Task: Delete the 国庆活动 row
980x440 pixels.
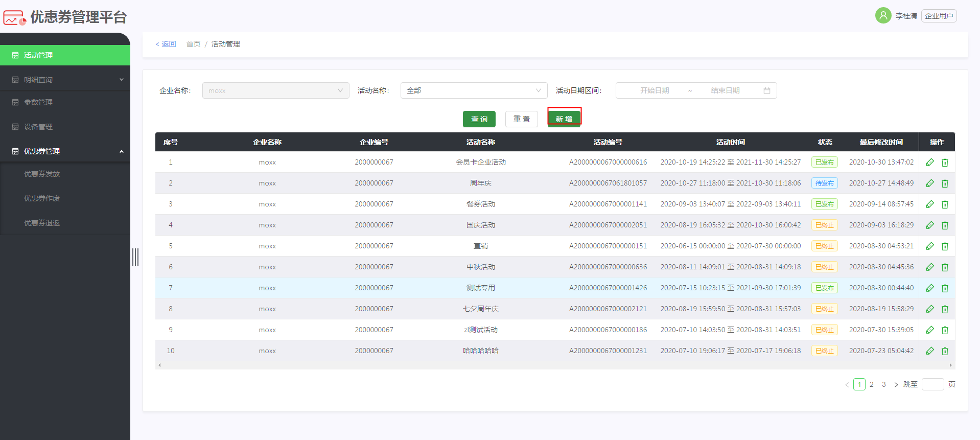Action: click(945, 225)
